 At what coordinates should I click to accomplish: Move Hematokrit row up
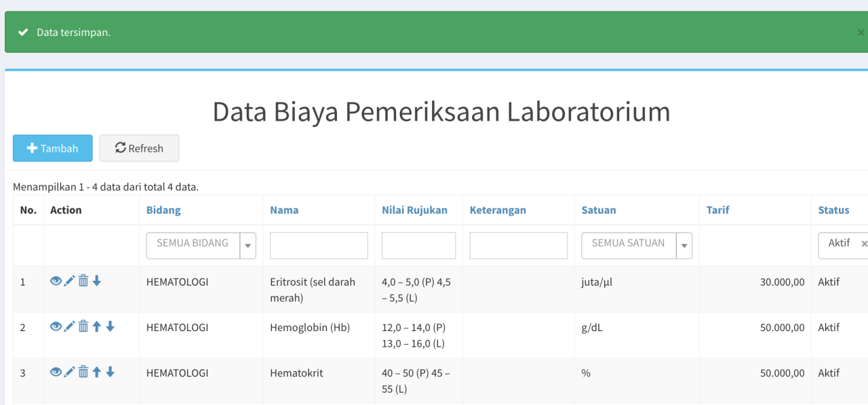coord(96,372)
